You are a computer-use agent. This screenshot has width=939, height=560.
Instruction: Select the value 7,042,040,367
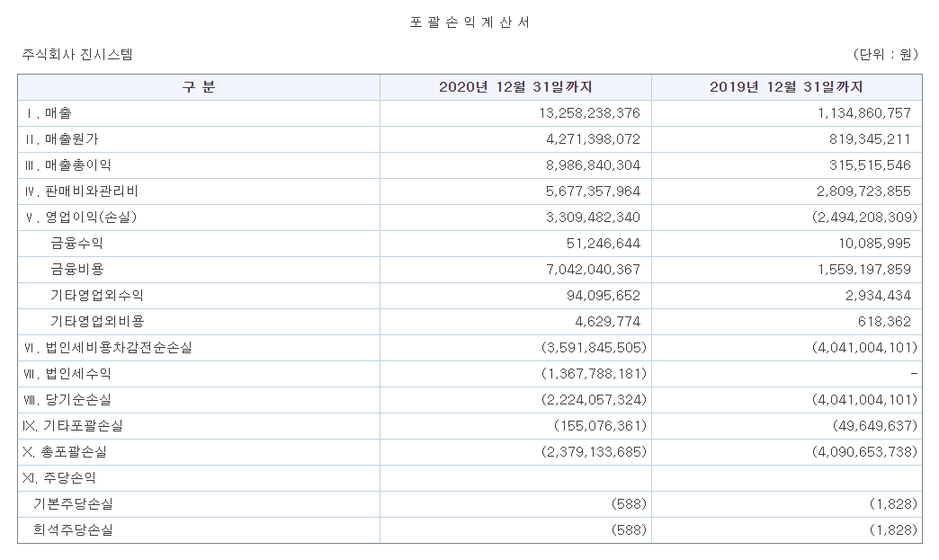tap(593, 270)
